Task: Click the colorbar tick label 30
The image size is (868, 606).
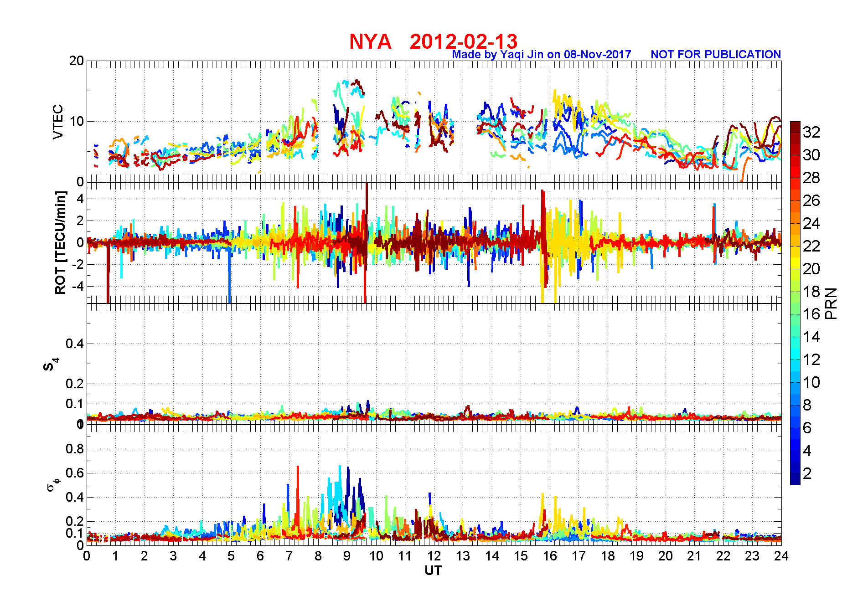Action: point(811,155)
